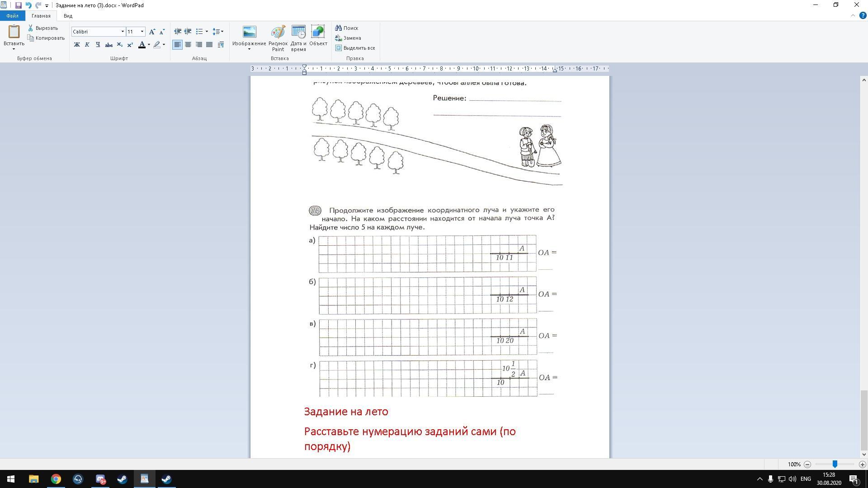Viewport: 868px width, 488px height.
Task: Click the Вставить paste icon
Action: [x=14, y=32]
